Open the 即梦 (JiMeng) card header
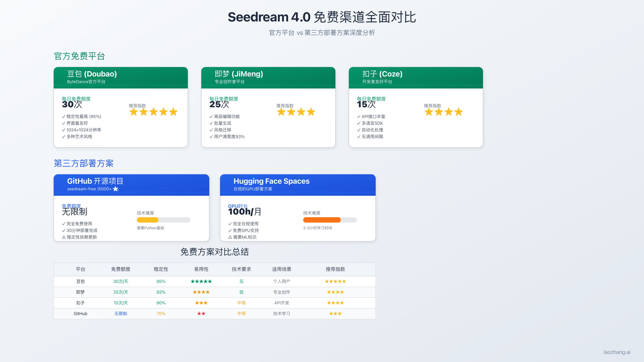Screen dimensions: 644x362 pos(268,78)
